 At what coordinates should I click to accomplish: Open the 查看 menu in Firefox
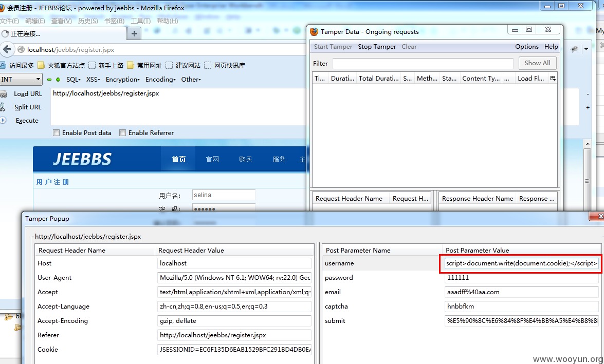61,21
